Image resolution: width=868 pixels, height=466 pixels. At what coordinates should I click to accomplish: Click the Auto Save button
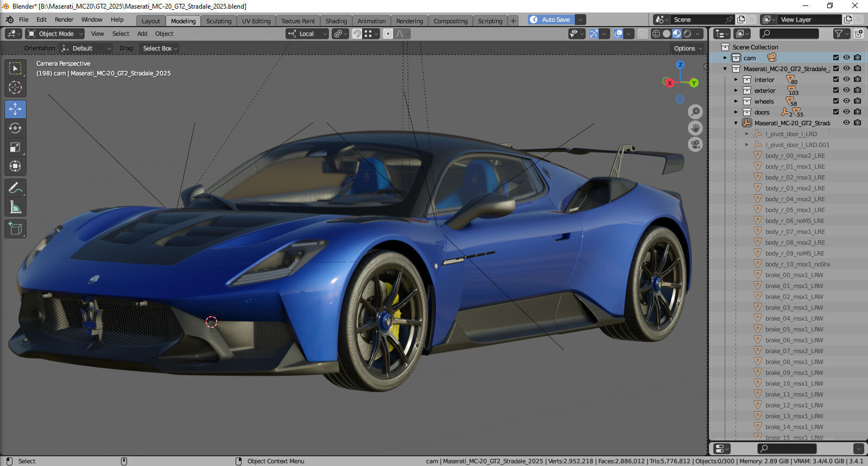[550, 20]
